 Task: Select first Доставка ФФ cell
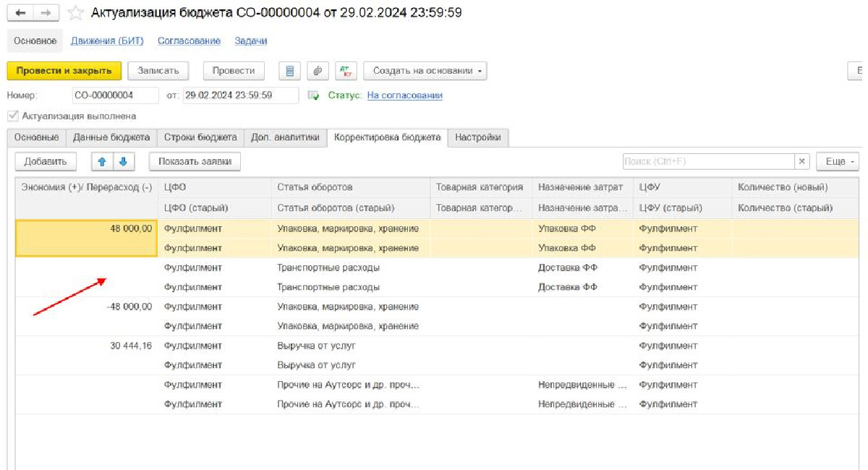pos(583,268)
